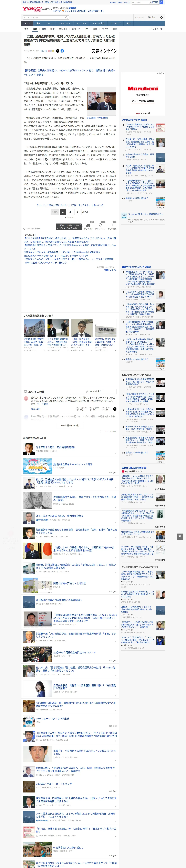Select エキスパート tab in navigation
This screenshot has height=868, width=186.
[x=64, y=24]
